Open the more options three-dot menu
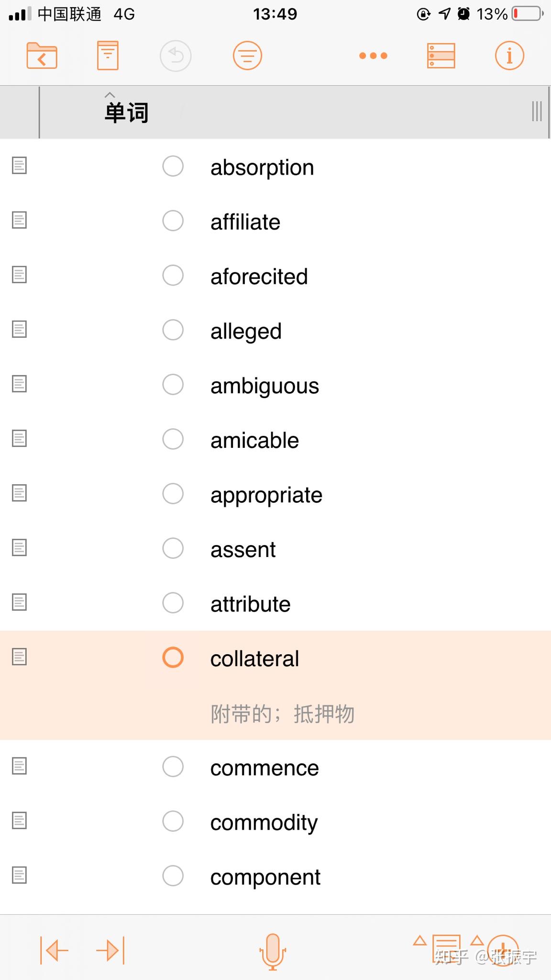The height and width of the screenshot is (980, 551). coord(373,55)
